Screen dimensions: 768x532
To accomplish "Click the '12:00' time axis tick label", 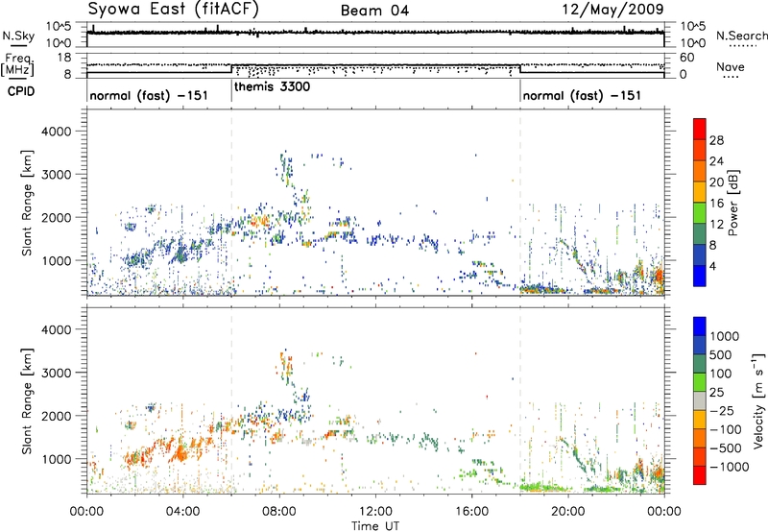I will tap(375, 512).
